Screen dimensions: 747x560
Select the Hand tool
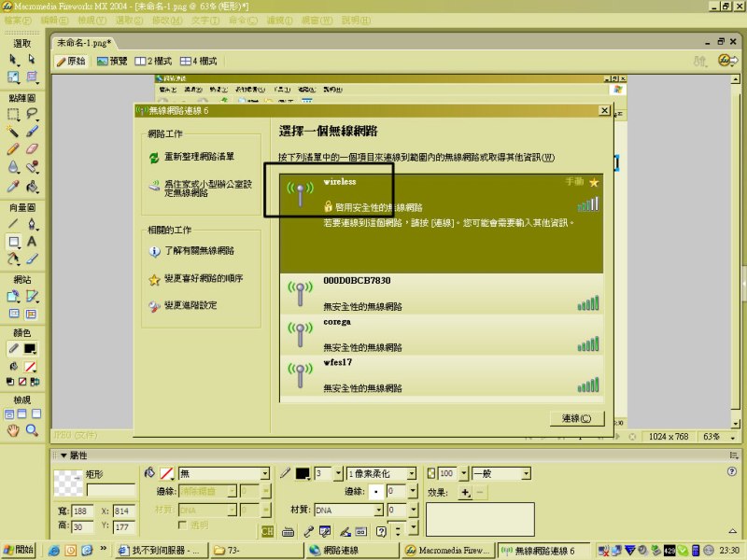pos(13,430)
